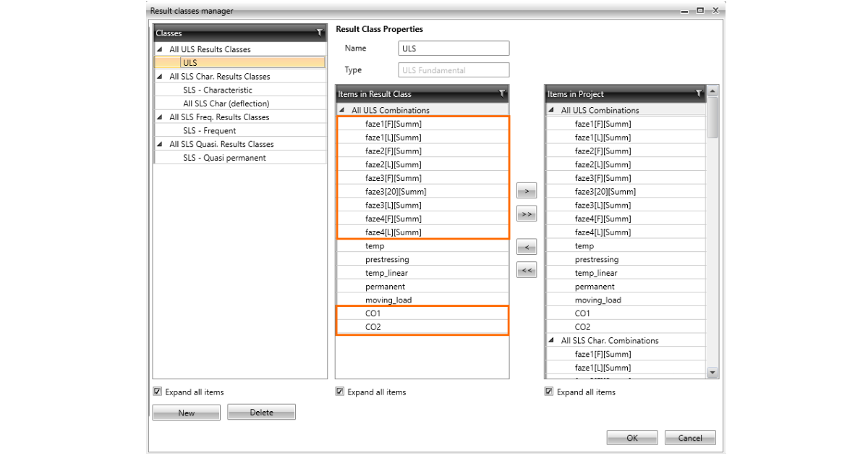Toggle Expand all items under Result Class list
868x456 pixels.
tap(340, 392)
